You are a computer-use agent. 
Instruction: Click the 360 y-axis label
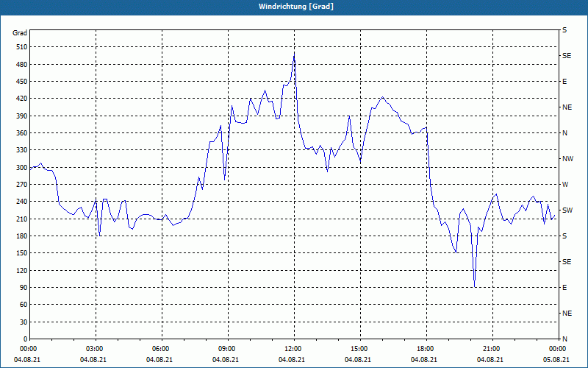click(22, 133)
